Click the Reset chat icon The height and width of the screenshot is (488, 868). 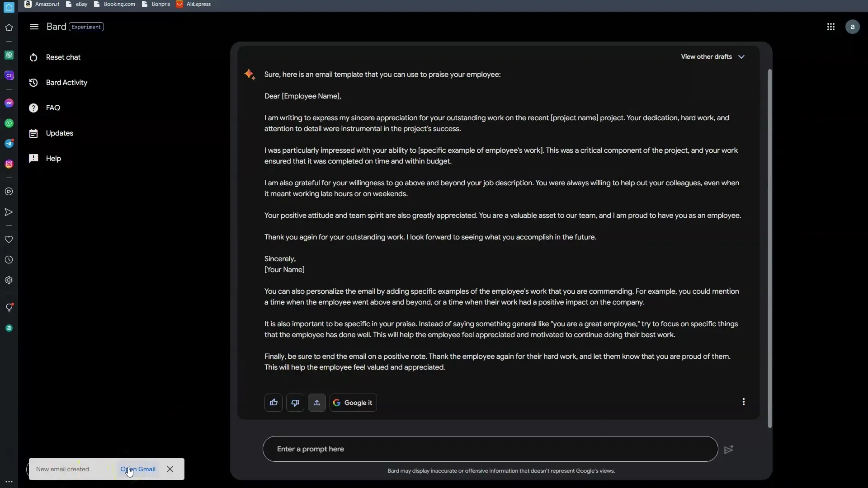tap(34, 58)
